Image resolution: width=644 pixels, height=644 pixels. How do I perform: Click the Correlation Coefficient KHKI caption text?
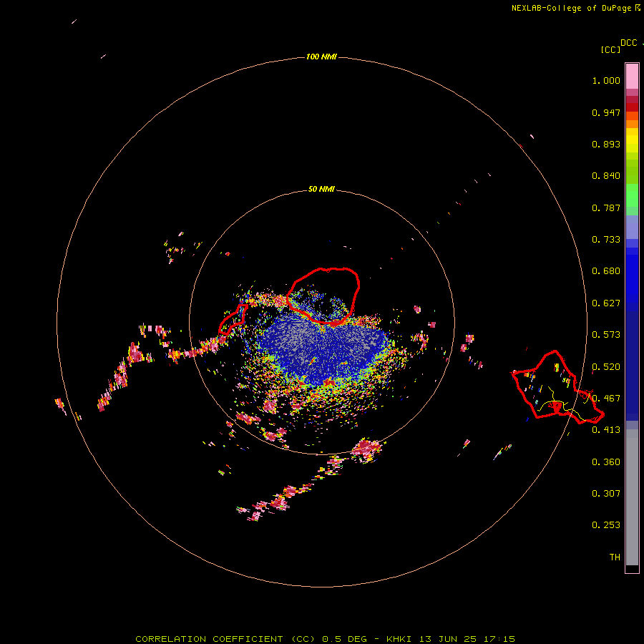(x=326, y=639)
